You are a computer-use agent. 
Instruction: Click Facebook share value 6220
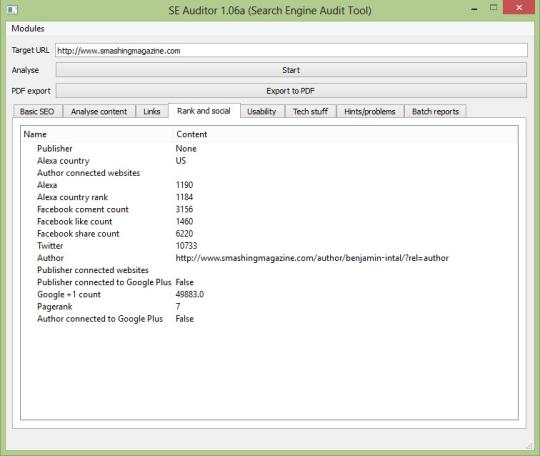[x=184, y=234]
